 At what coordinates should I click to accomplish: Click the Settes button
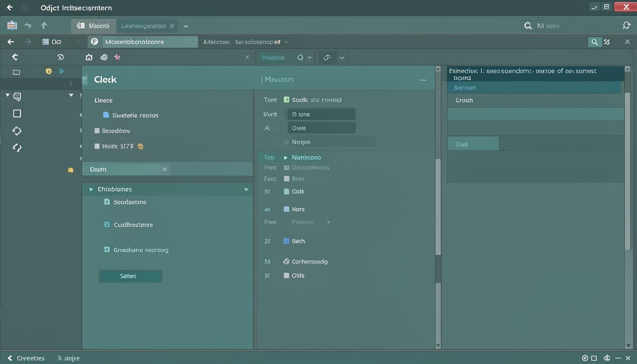click(x=130, y=276)
